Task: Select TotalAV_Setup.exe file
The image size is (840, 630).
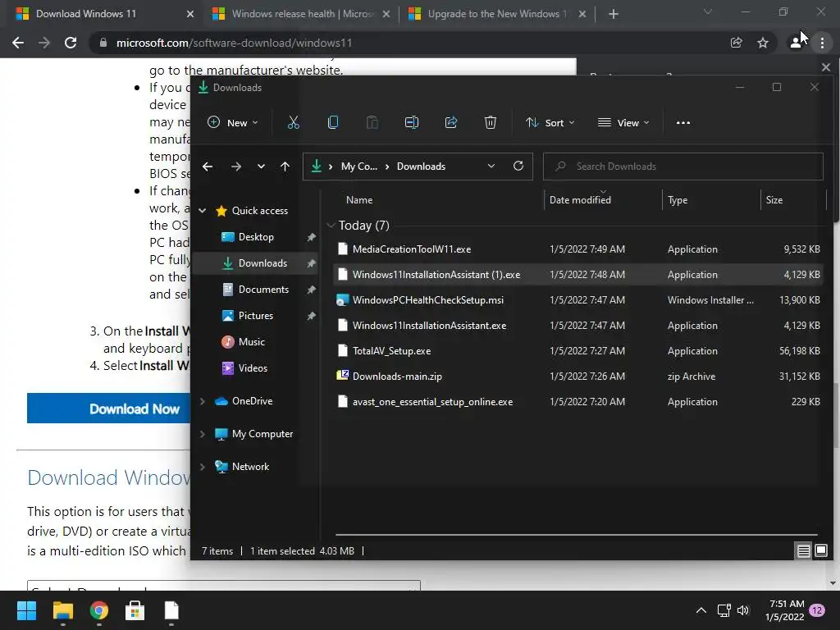Action: (578, 351)
